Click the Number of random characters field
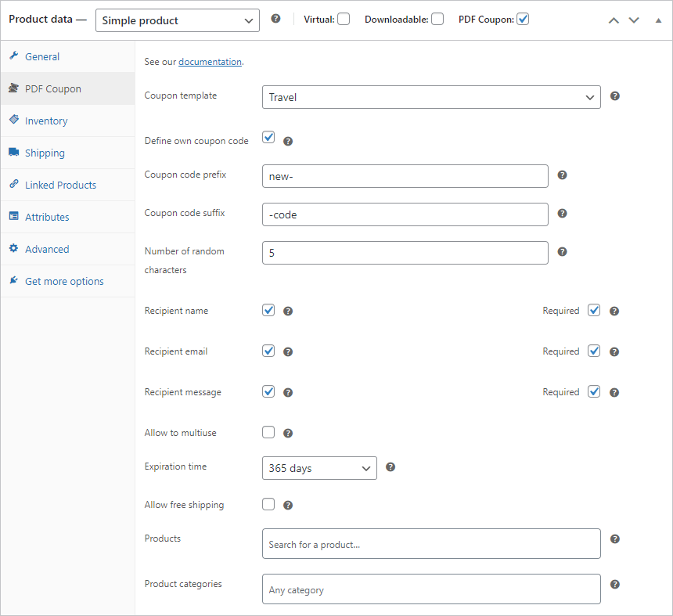The image size is (673, 616). pos(405,253)
